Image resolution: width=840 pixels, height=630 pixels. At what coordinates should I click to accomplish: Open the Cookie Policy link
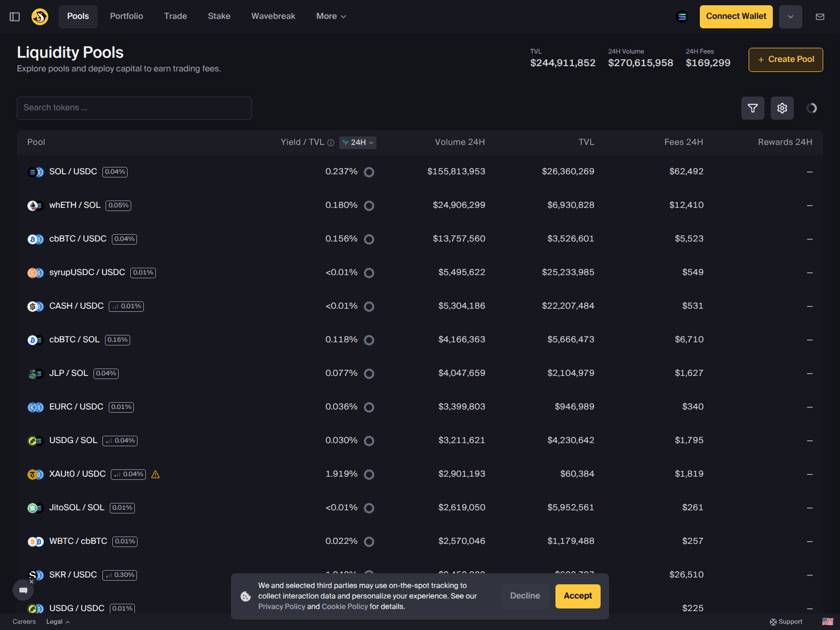(345, 607)
